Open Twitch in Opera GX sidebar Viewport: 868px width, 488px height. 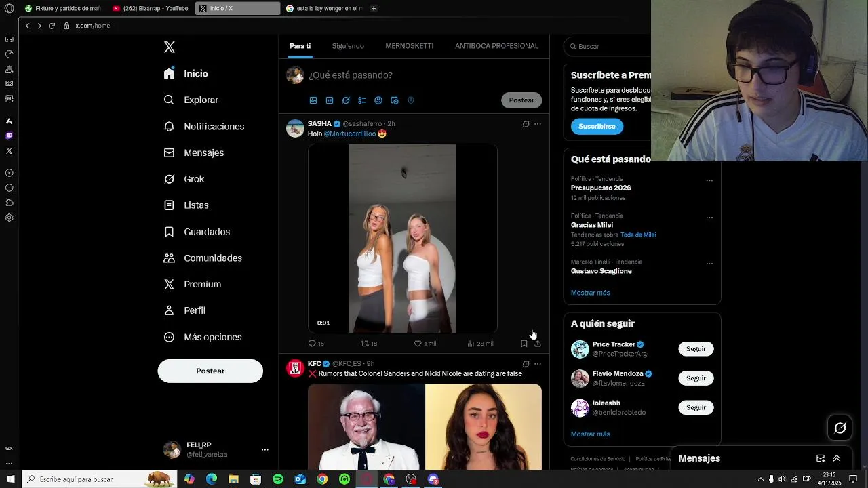pos(9,136)
